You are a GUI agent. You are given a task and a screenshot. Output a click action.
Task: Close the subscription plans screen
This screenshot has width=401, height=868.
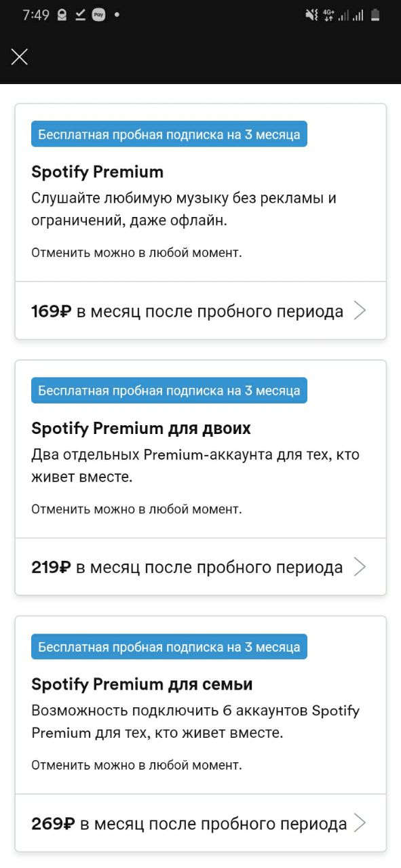20,57
